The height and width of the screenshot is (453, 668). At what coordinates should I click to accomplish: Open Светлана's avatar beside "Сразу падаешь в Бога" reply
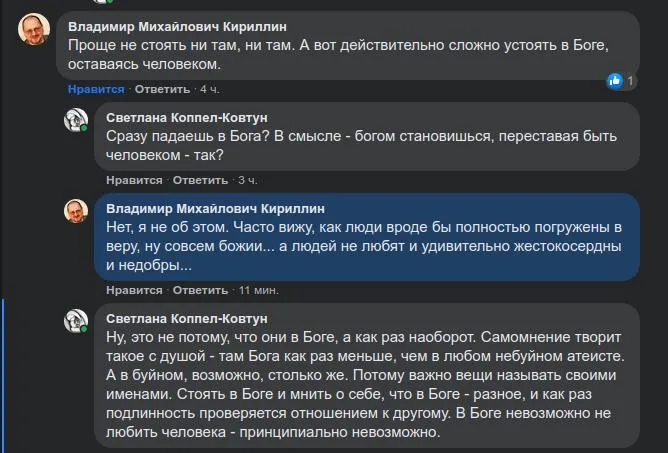click(x=76, y=121)
